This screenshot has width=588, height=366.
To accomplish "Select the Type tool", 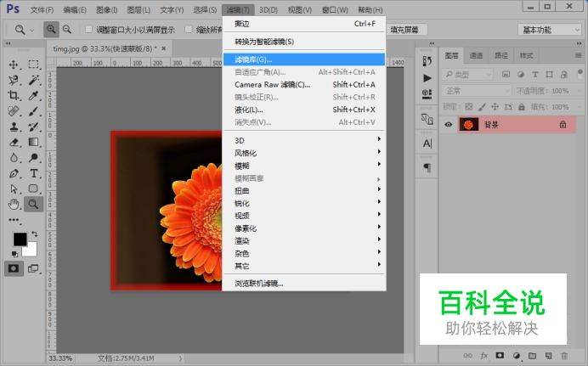I will tap(33, 173).
